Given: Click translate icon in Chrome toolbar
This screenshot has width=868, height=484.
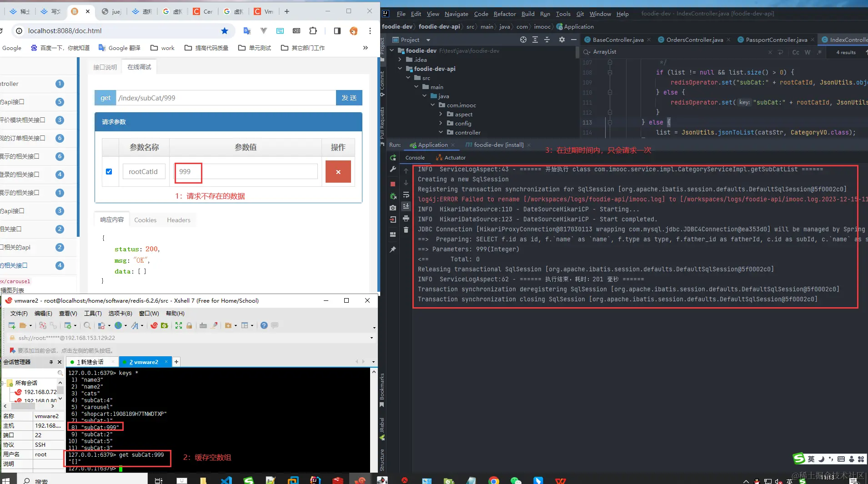Looking at the screenshot, I should coord(247,31).
